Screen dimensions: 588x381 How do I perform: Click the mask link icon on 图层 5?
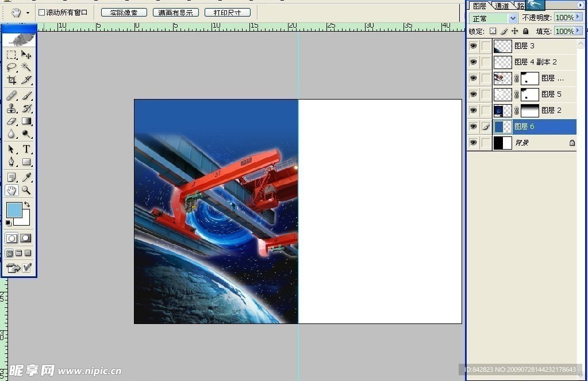(x=516, y=94)
